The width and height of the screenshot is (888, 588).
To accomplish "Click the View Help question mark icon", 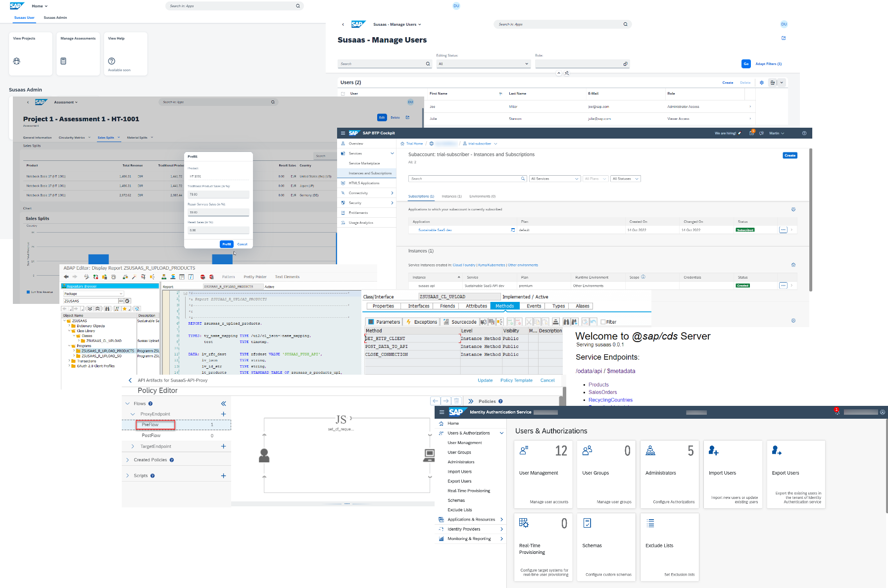I will tap(112, 61).
